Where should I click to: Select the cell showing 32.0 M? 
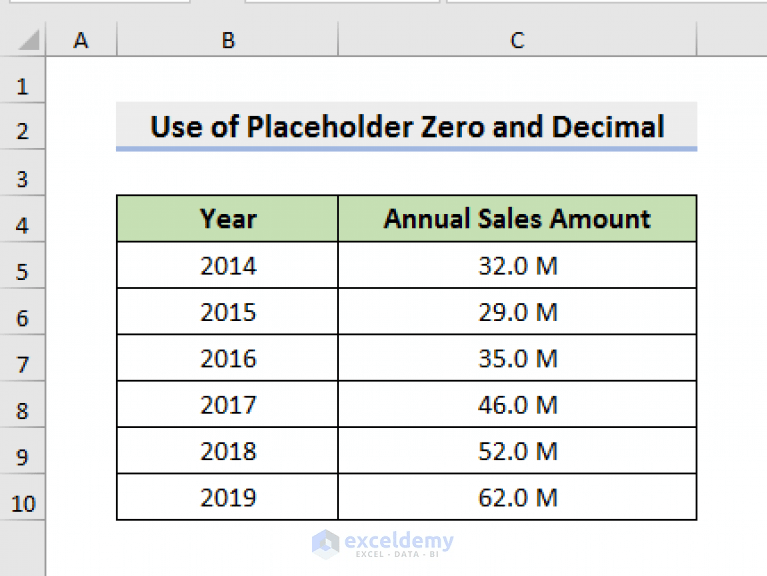click(517, 266)
